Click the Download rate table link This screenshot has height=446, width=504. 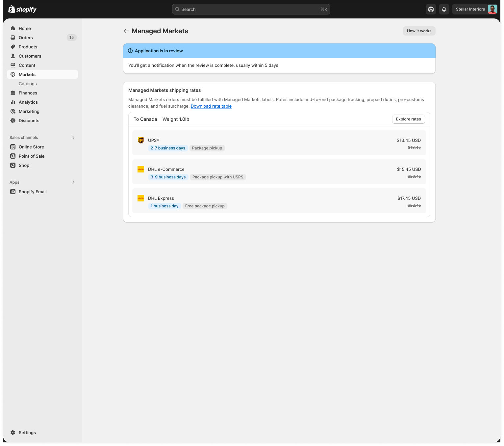[211, 106]
